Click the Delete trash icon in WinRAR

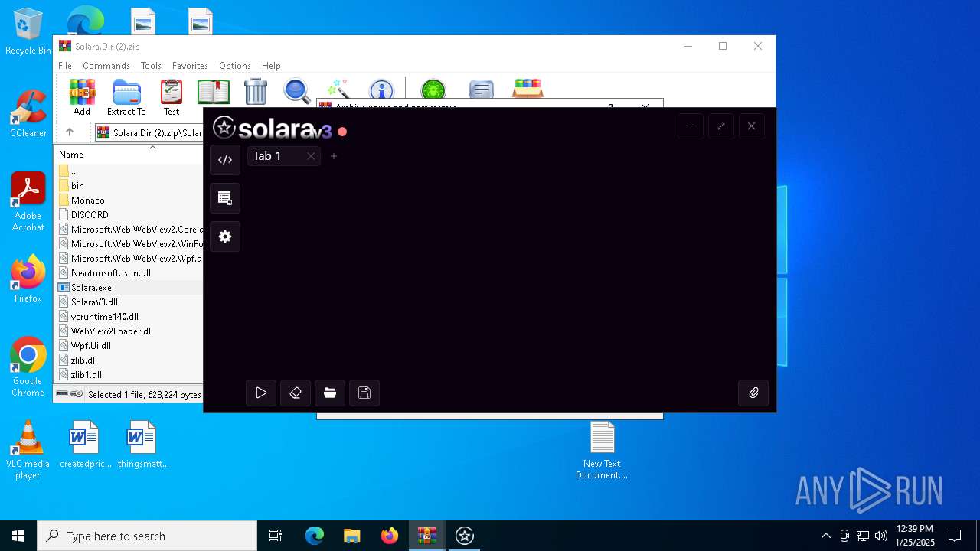(256, 92)
